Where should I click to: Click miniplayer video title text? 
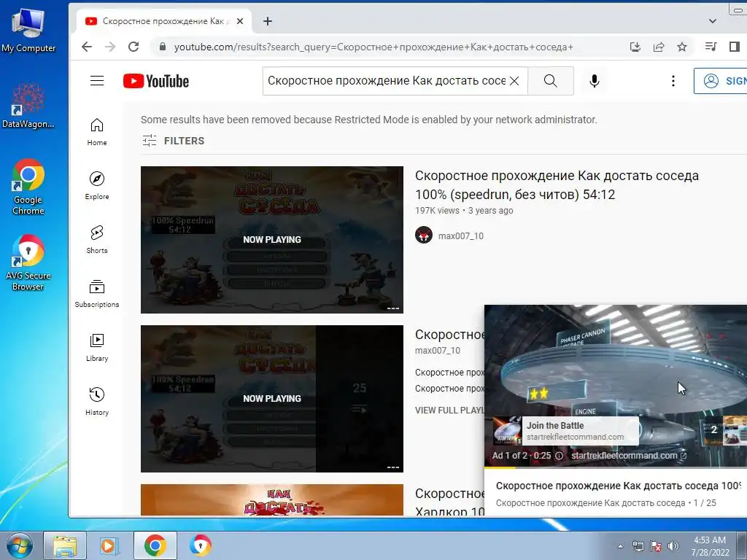tap(619, 486)
